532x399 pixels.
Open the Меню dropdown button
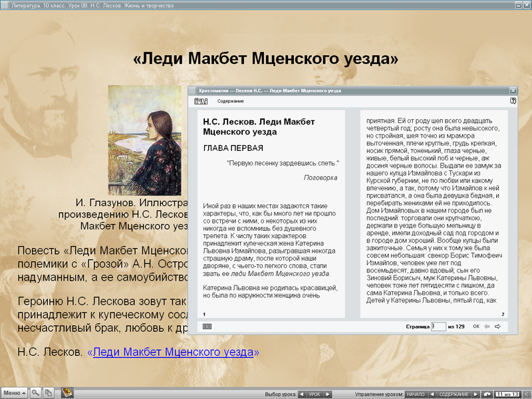tap(15, 393)
